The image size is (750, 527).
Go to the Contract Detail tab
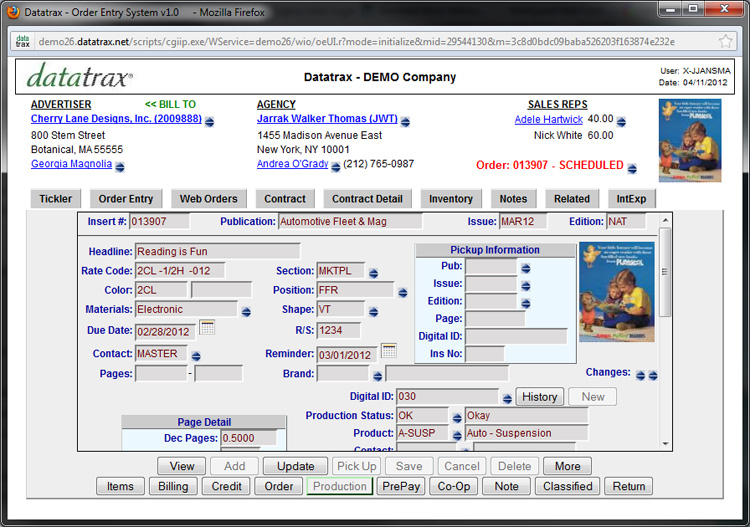(x=367, y=199)
